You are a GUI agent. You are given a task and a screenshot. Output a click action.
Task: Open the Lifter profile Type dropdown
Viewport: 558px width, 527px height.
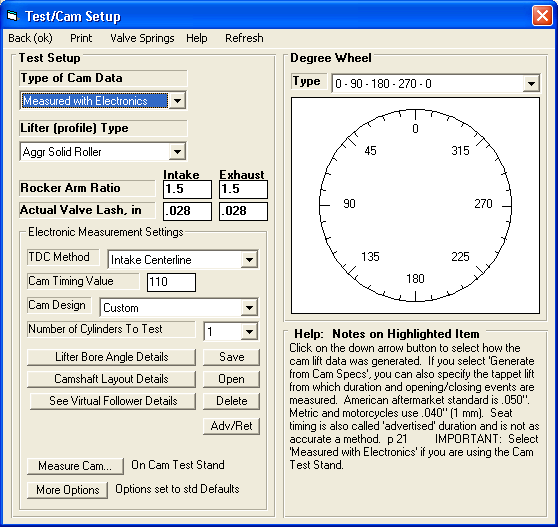pyautogui.click(x=177, y=152)
